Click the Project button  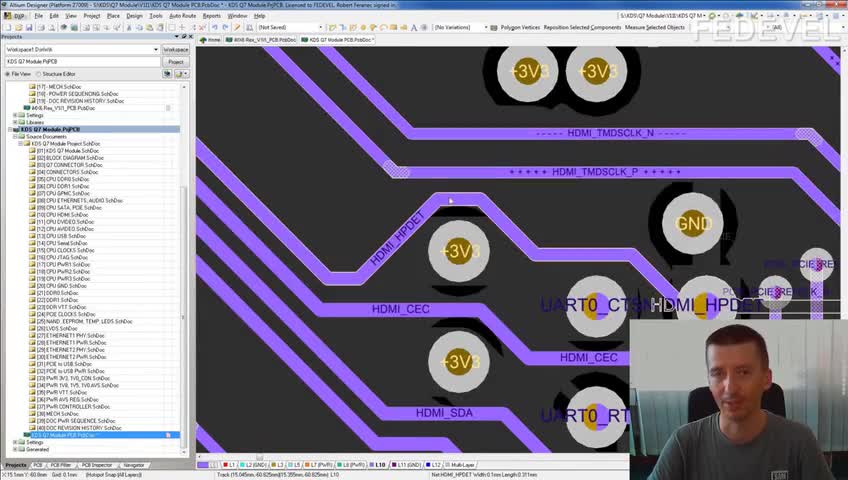tap(176, 62)
